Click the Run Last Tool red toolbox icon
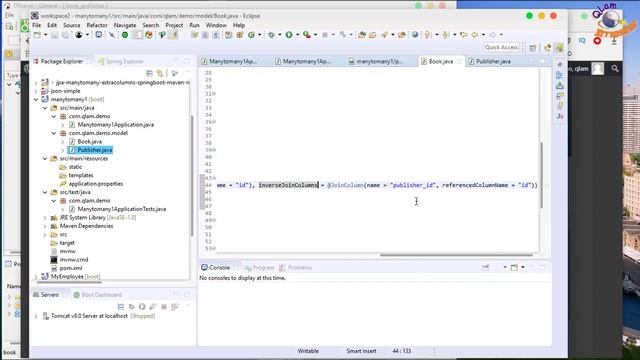The image size is (640, 360). 307,35
